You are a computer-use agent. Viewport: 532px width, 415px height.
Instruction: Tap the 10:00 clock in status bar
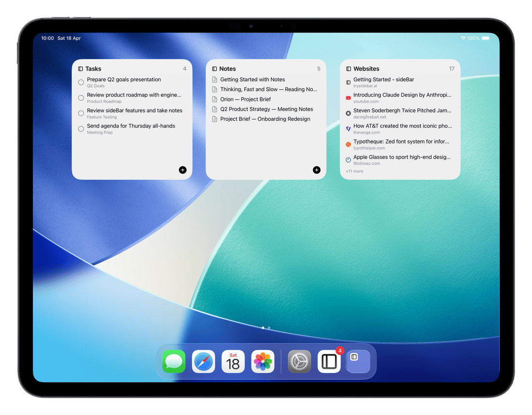click(x=47, y=38)
